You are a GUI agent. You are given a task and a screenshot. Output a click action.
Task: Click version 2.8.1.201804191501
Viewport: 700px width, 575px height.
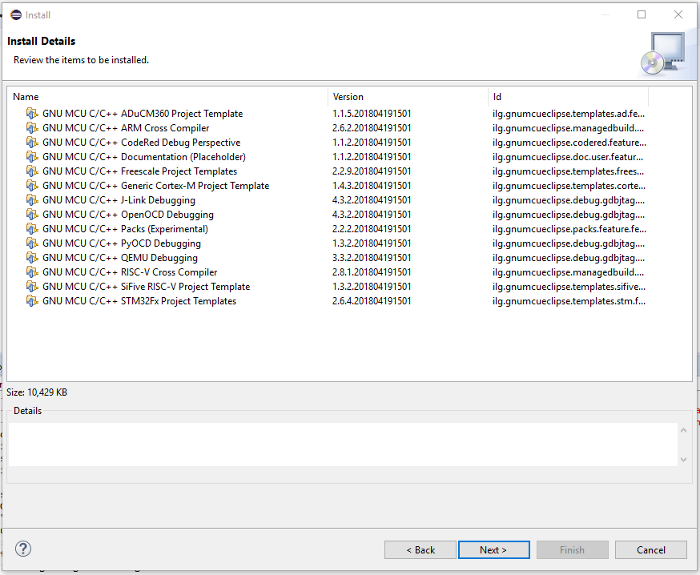pos(371,272)
